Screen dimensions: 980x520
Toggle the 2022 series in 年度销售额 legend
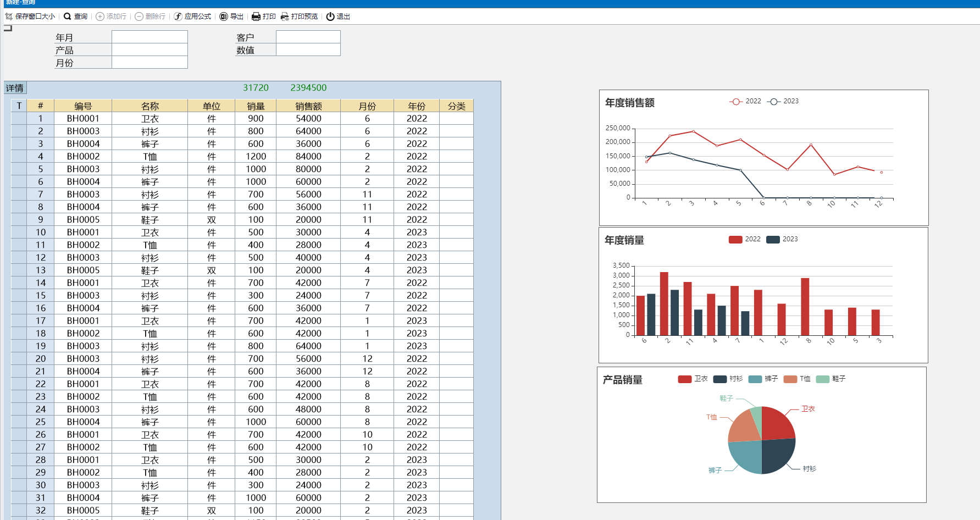click(x=736, y=101)
